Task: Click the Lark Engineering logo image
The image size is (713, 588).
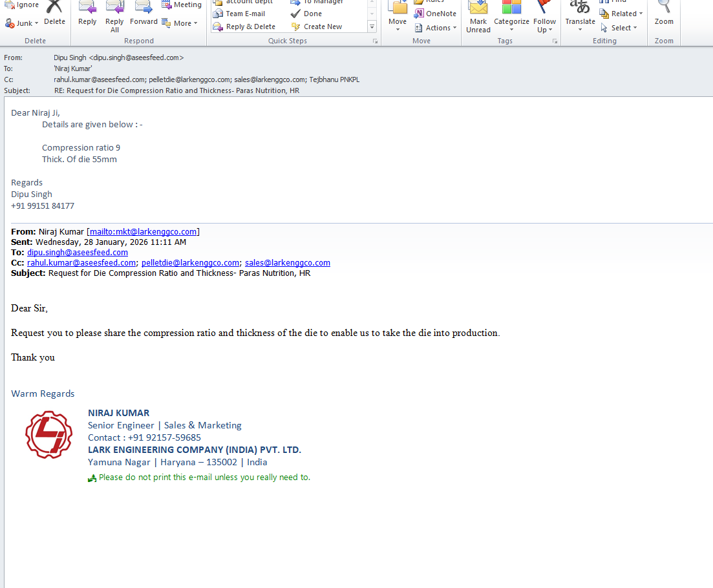Action: (48, 435)
